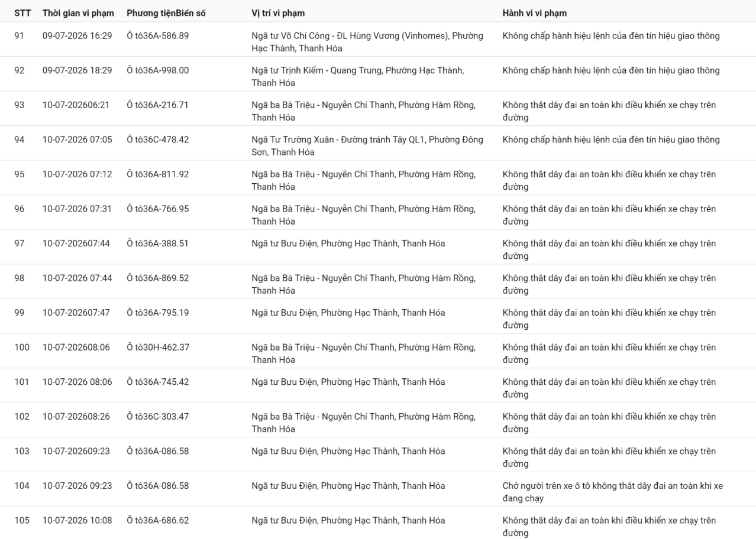Image resolution: width=756 pixels, height=539 pixels.
Task: Click plate 36A-216.71 in row 93
Action: [163, 105]
